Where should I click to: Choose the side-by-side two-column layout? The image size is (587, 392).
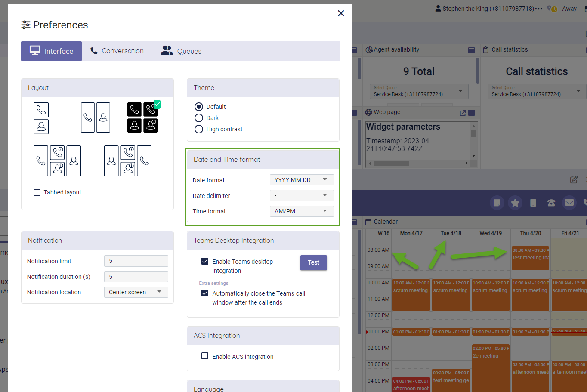click(x=96, y=117)
